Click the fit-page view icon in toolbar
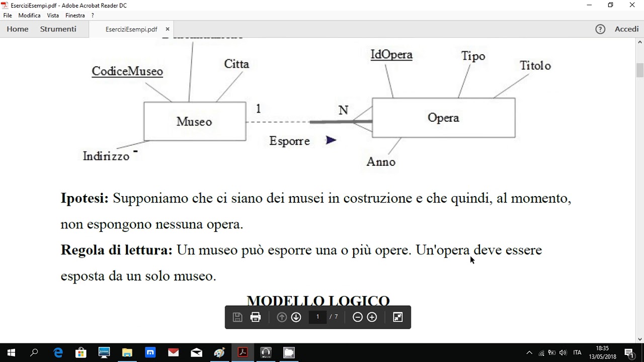The height and width of the screenshot is (362, 644). coord(398,317)
